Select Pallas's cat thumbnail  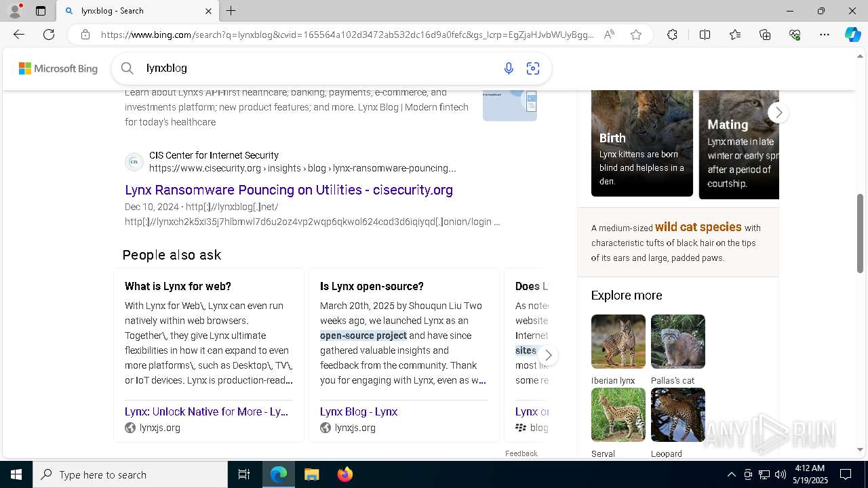click(678, 342)
